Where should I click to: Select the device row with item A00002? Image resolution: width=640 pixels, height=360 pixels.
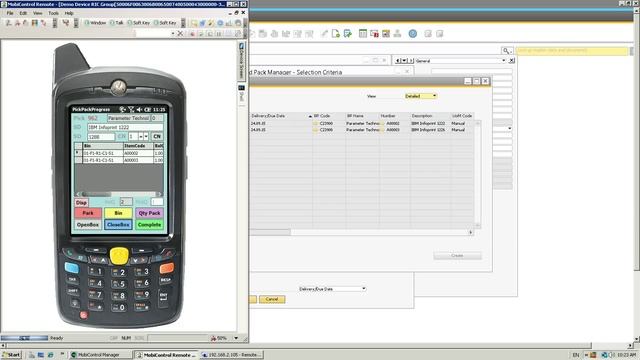click(x=119, y=153)
